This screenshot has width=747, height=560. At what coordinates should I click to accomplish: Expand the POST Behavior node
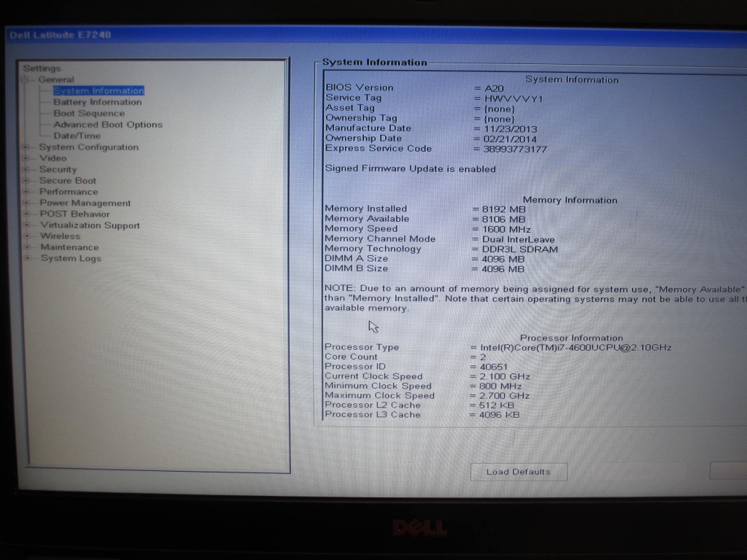click(28, 214)
